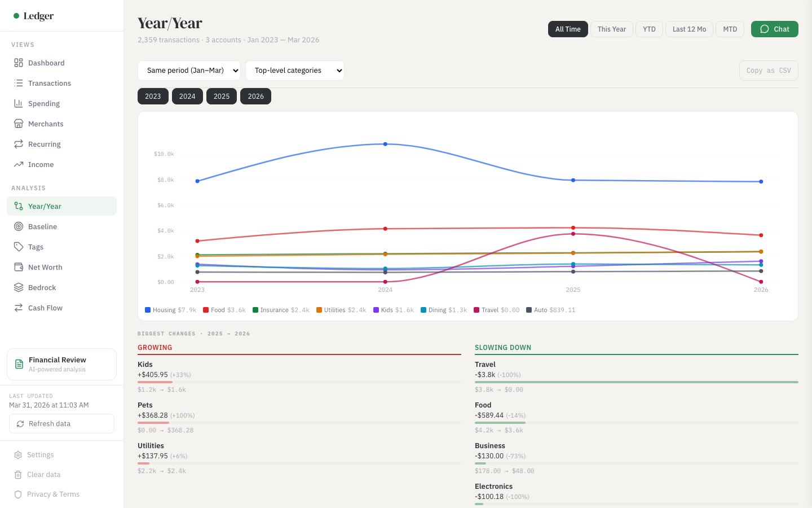The width and height of the screenshot is (812, 508).
Task: Click the Baseline target icon
Action: (x=19, y=226)
